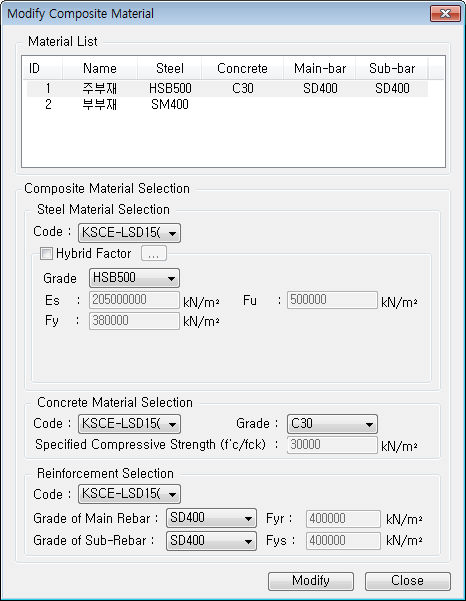Expand the steel Grade HSB500 dropdown
The height and width of the screenshot is (601, 466).
(134, 278)
